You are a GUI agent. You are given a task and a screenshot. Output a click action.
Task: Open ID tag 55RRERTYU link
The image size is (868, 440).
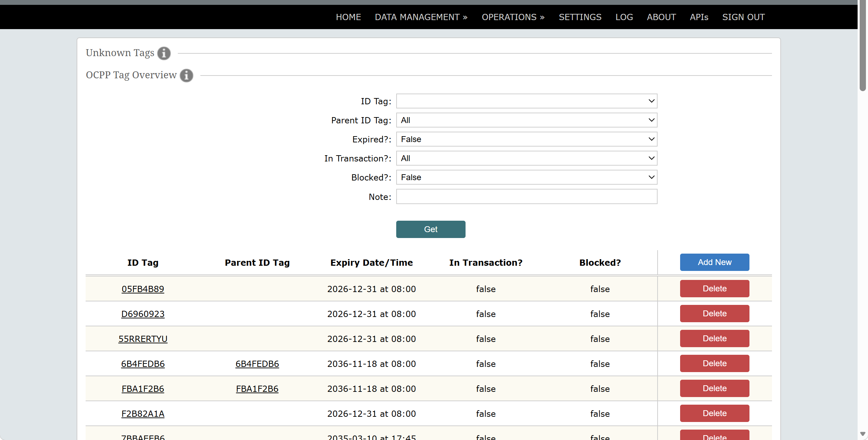click(143, 339)
